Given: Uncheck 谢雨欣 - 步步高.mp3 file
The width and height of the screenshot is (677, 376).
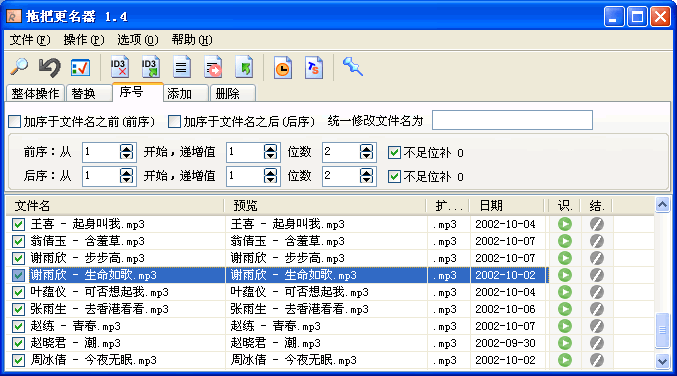Looking at the screenshot, I should coord(18,258).
